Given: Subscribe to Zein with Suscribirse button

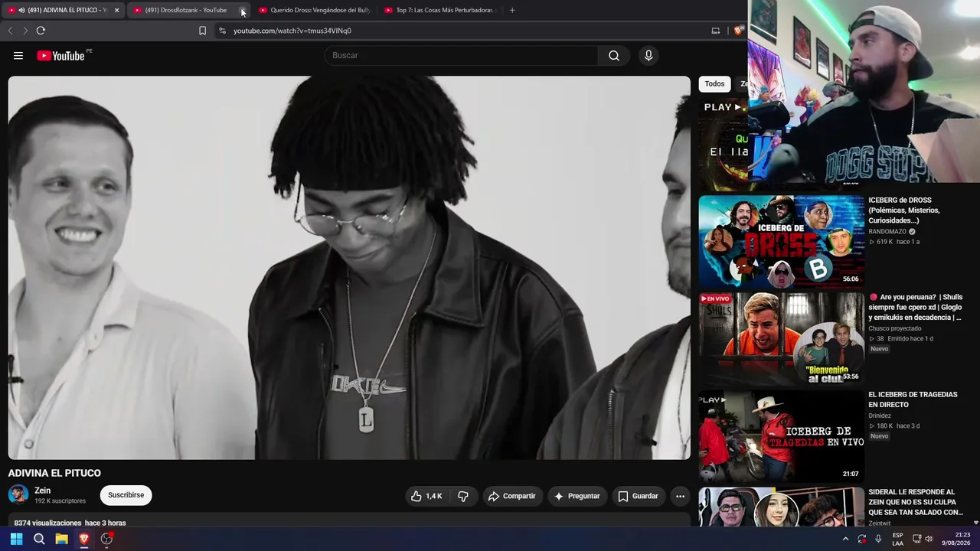Looking at the screenshot, I should [x=126, y=495].
